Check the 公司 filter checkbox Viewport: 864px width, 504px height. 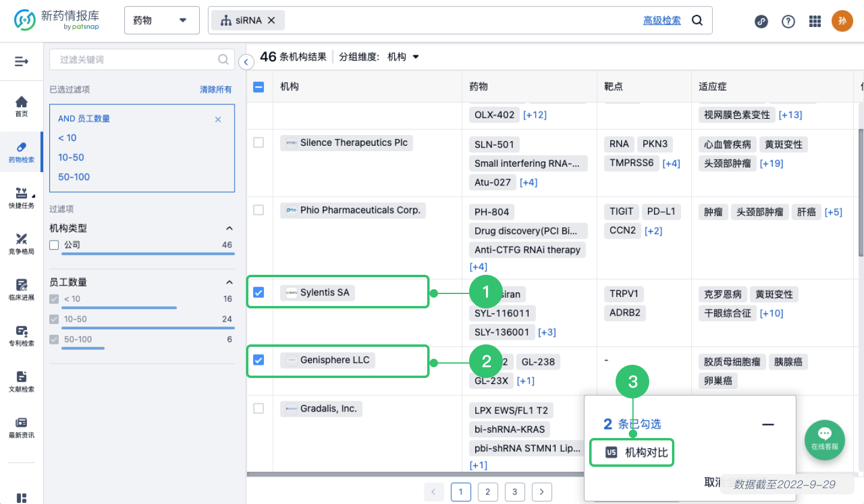[x=54, y=245]
